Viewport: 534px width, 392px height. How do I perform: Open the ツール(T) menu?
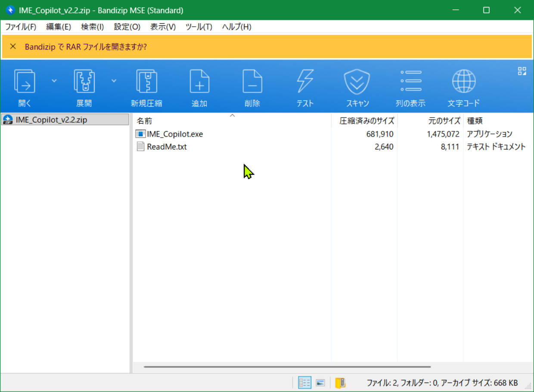click(x=199, y=27)
